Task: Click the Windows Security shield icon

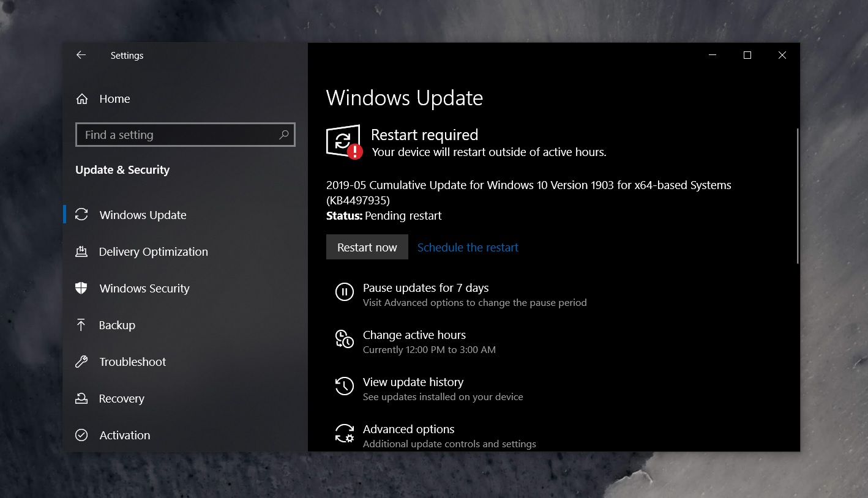Action: click(x=81, y=288)
